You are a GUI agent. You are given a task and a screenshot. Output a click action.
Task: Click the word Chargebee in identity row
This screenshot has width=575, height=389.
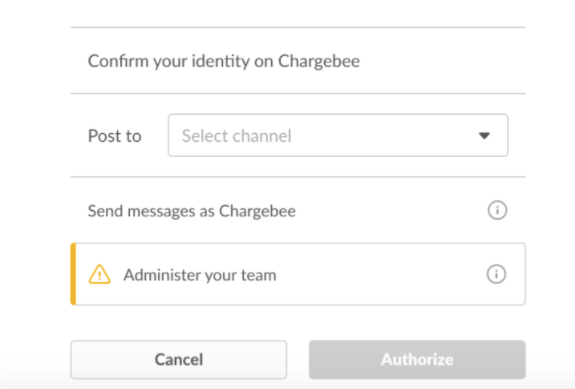pos(319,61)
